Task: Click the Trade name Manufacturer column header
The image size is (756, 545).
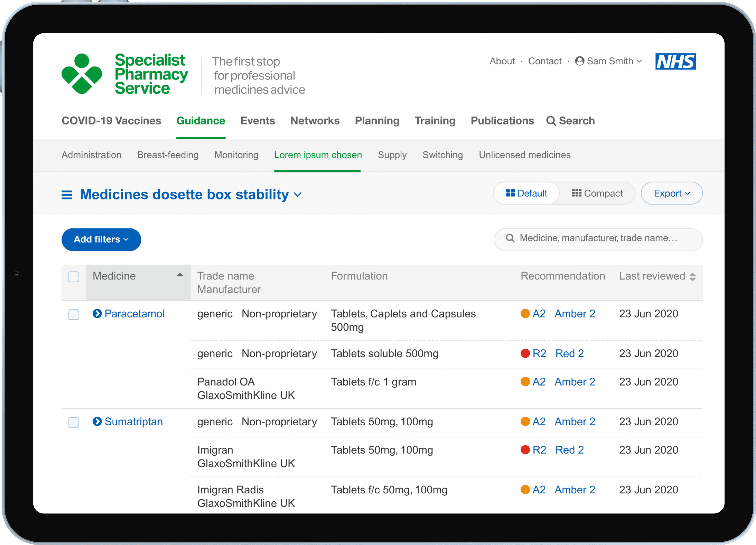Action: [x=229, y=283]
